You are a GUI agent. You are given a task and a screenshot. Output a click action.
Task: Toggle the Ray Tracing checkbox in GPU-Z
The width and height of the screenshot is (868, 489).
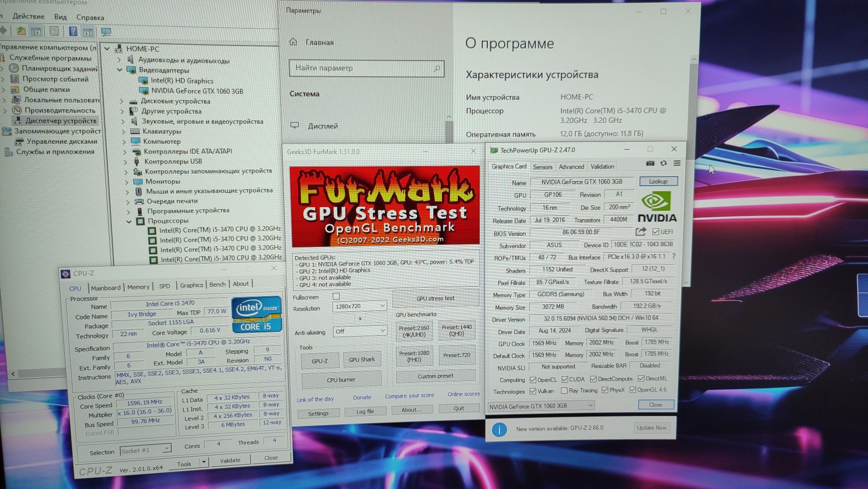(x=564, y=390)
